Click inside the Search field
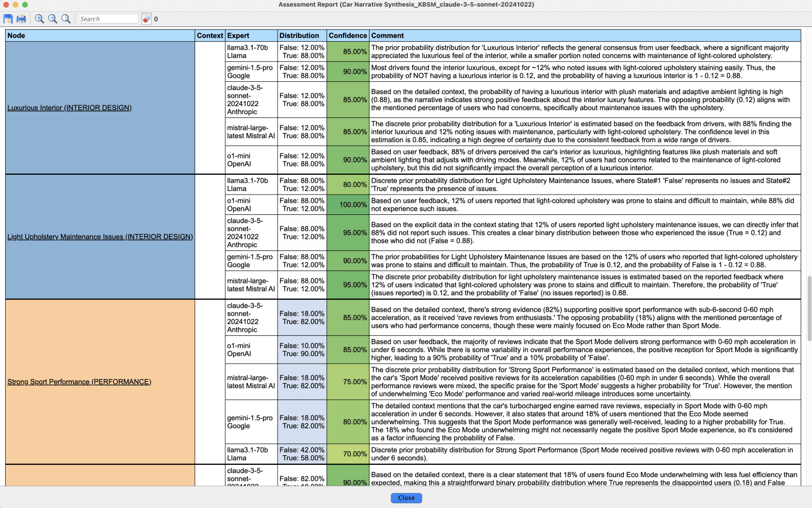The height and width of the screenshot is (508, 812). (108, 18)
